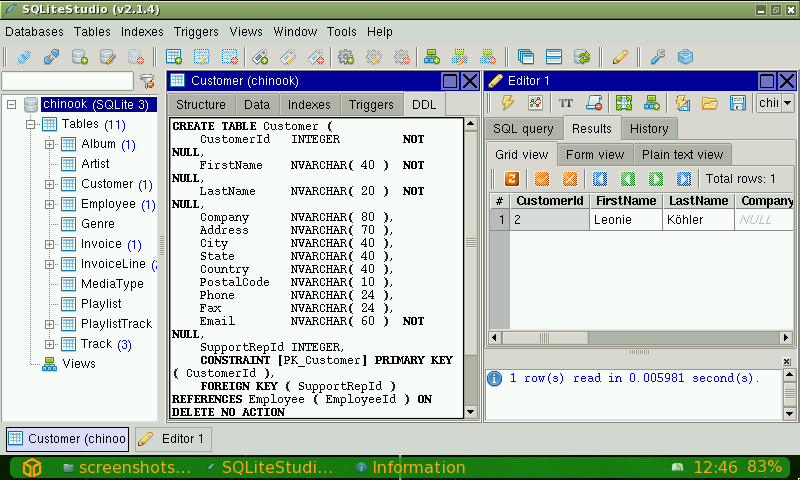Click the results grid horizontal scrollbar
This screenshot has width=800, height=480.
click(640, 337)
